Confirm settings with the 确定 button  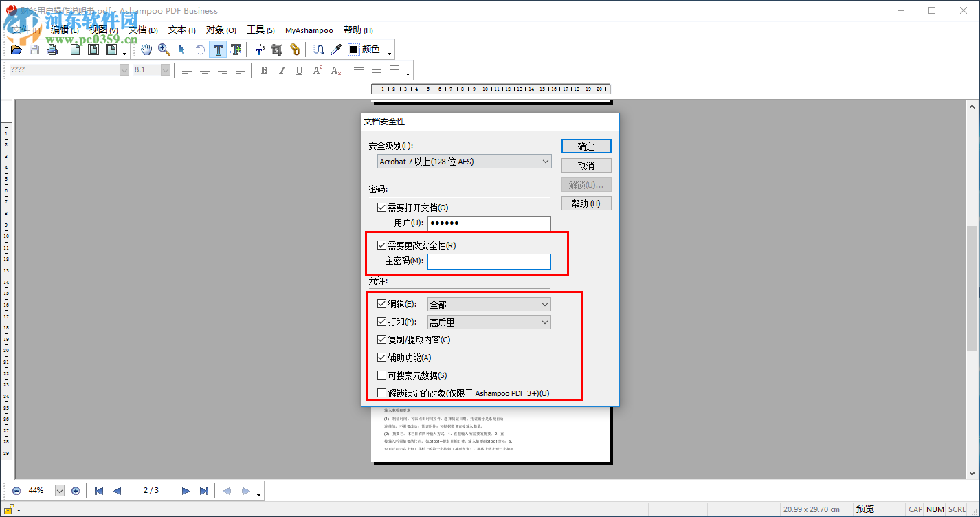[586, 146]
